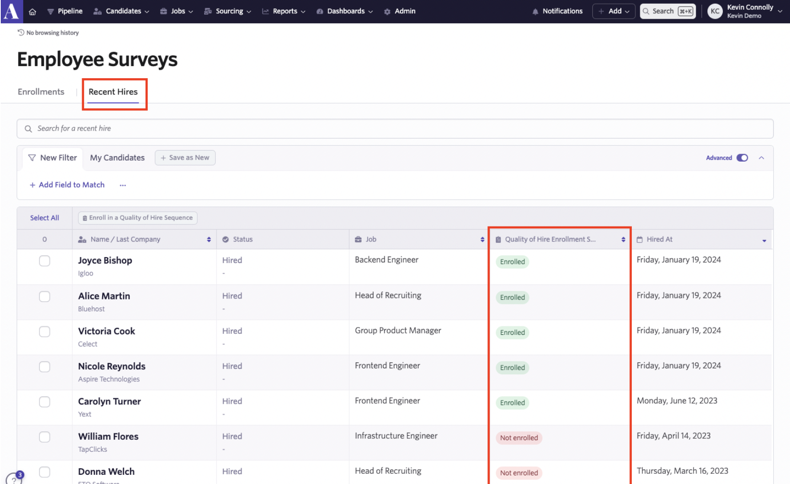The image size is (790, 484).
Task: Open the Pipeline menu item
Action: 64,11
